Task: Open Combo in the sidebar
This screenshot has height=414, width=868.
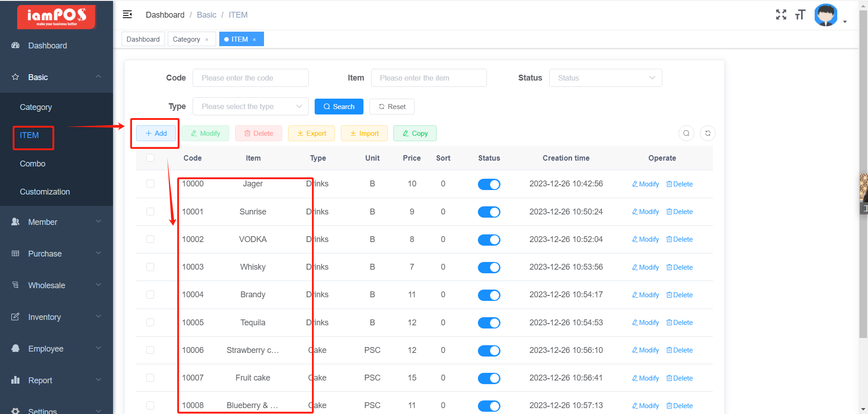Action: 33,164
